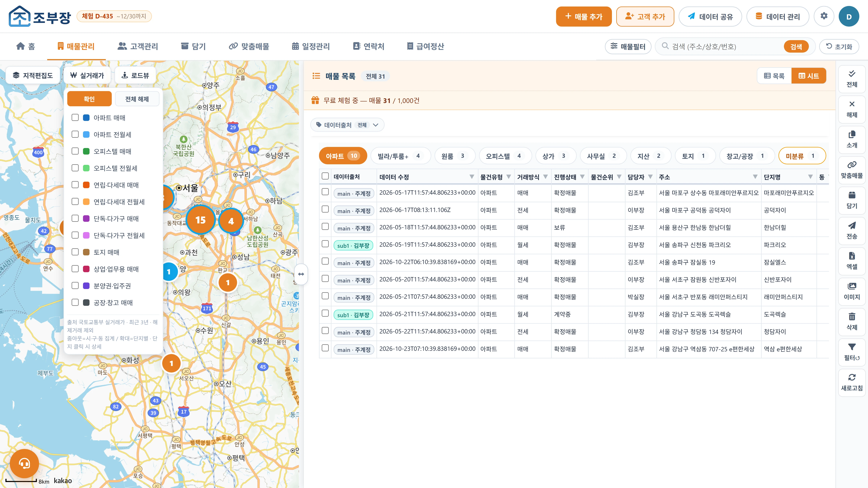Open the 물건유형 column filter arrow
The width and height of the screenshot is (868, 488).
[x=509, y=177]
